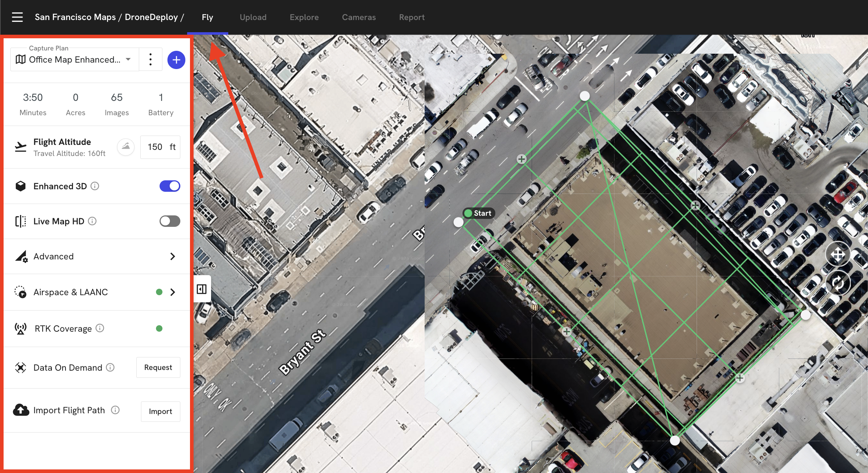Open the hamburger main menu

[x=17, y=17]
